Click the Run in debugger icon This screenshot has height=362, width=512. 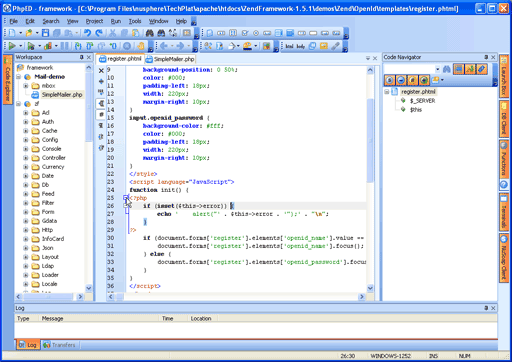point(31,46)
